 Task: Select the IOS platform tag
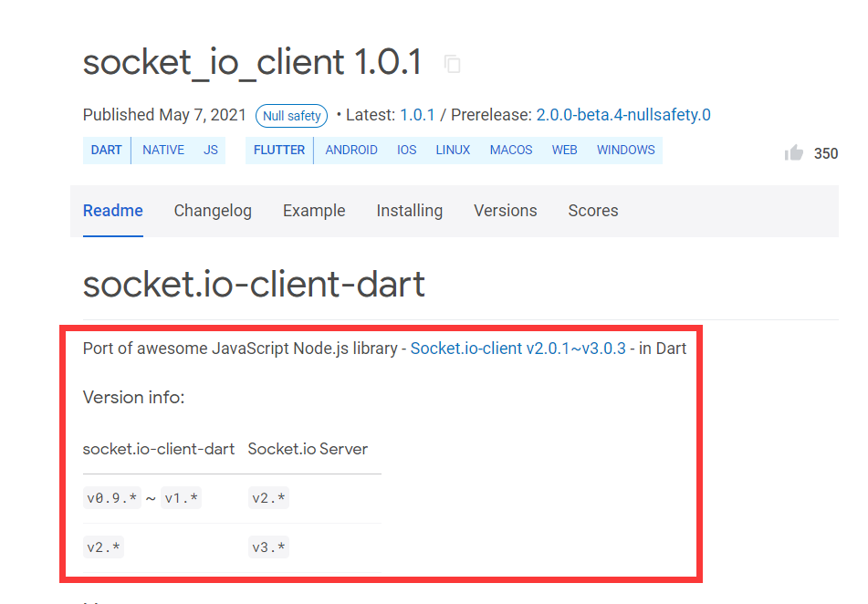point(406,150)
